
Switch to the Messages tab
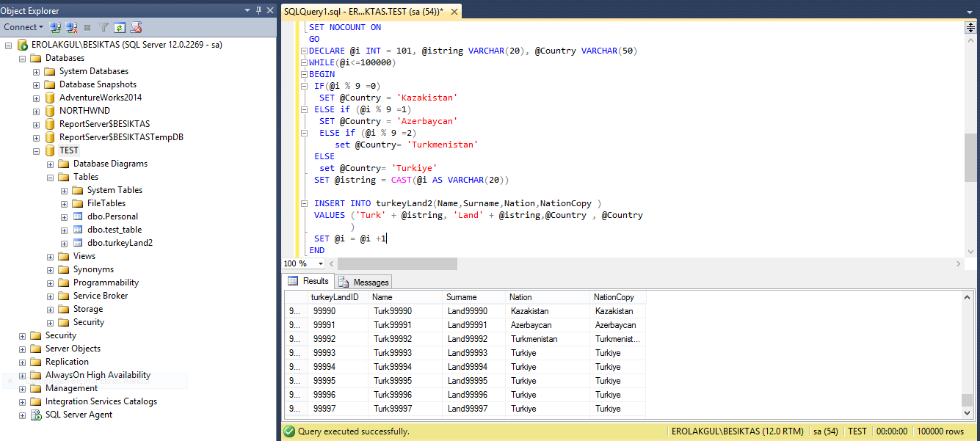pos(364,282)
